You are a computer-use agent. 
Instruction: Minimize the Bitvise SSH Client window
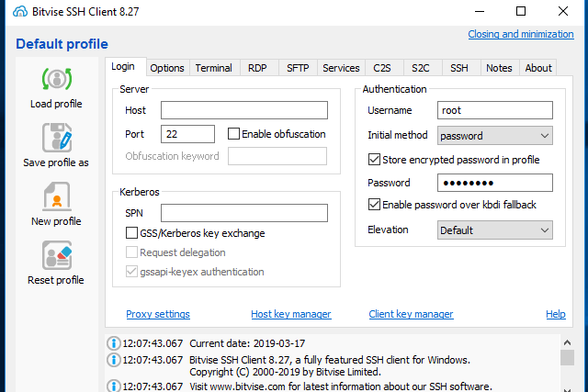(480, 11)
